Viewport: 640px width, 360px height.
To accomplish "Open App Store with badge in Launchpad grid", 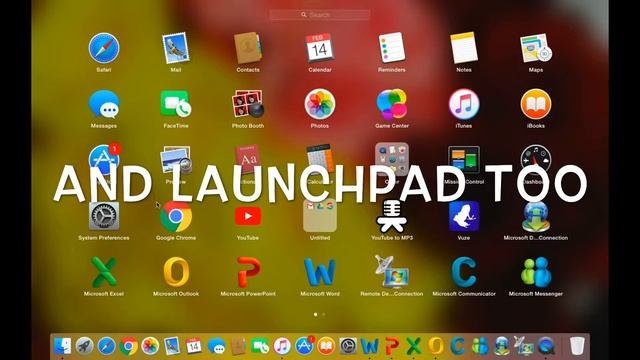I will [104, 160].
